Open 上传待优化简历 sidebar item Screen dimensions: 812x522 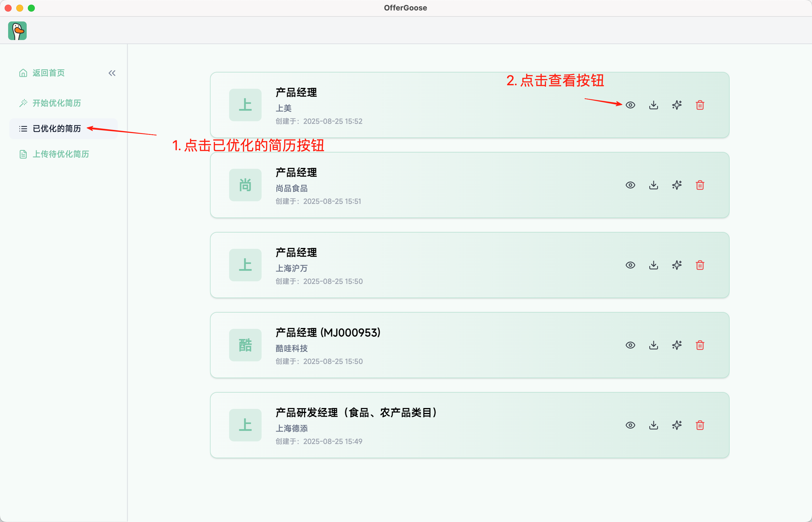60,154
